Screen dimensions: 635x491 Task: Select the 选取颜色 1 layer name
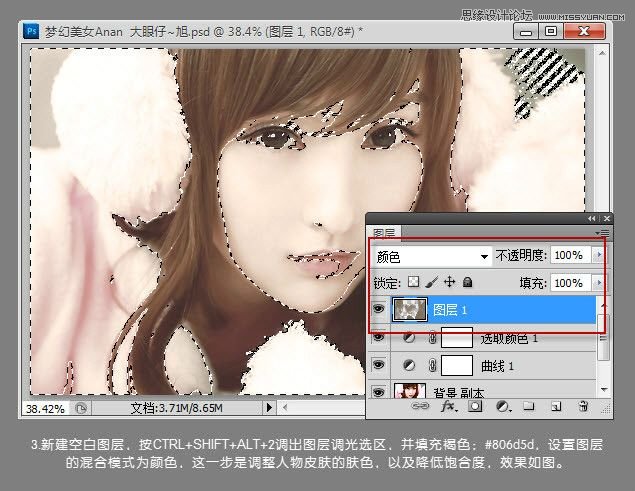point(509,339)
